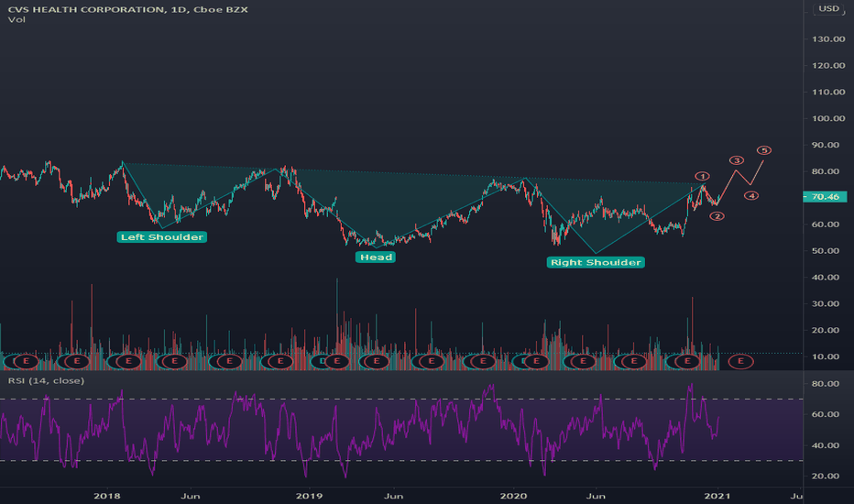This screenshot has width=854, height=504.
Task: Click the circled wave 4 marker
Action: [x=751, y=195]
